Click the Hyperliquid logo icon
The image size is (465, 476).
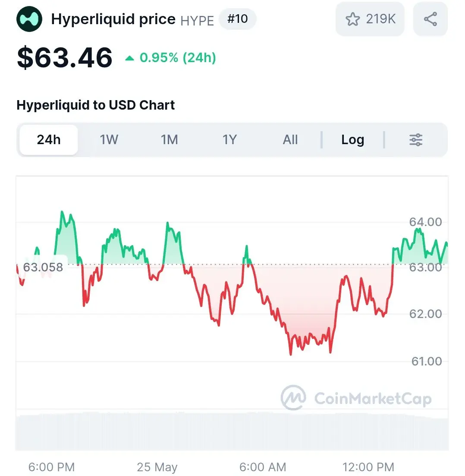29,19
